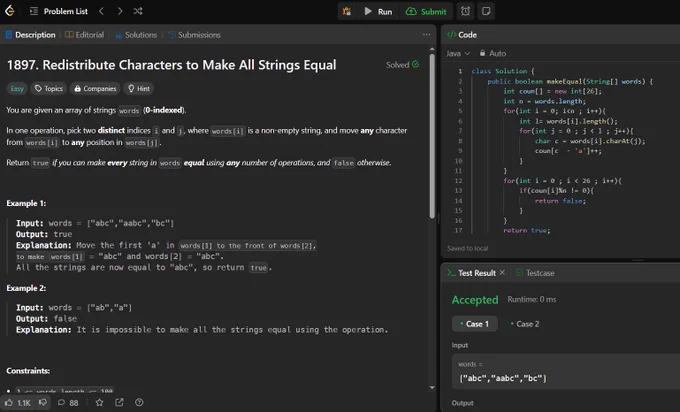Click the Example 2 heading

point(26,288)
